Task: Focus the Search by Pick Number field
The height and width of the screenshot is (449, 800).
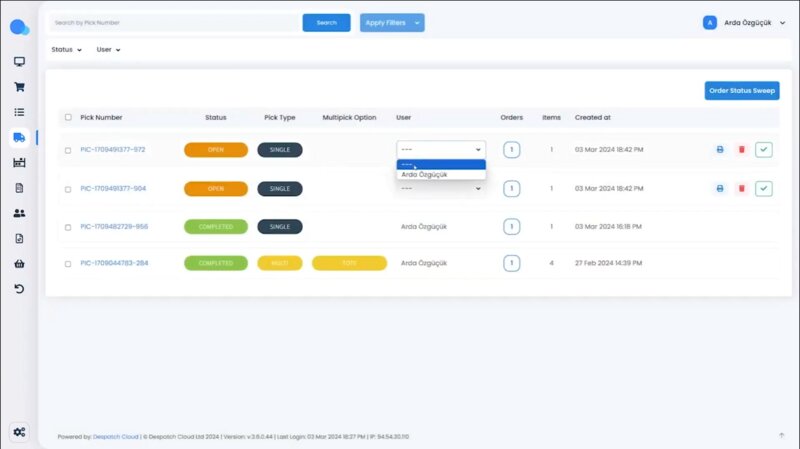Action: [x=172, y=22]
